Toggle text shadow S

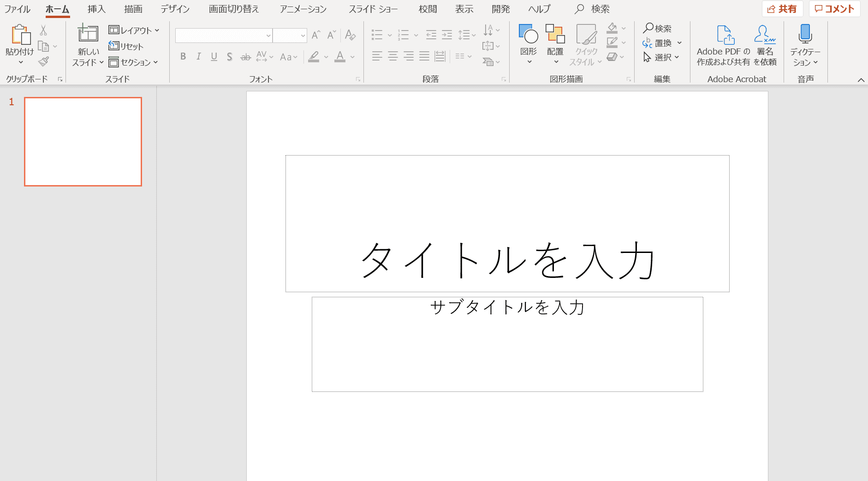[x=229, y=56]
